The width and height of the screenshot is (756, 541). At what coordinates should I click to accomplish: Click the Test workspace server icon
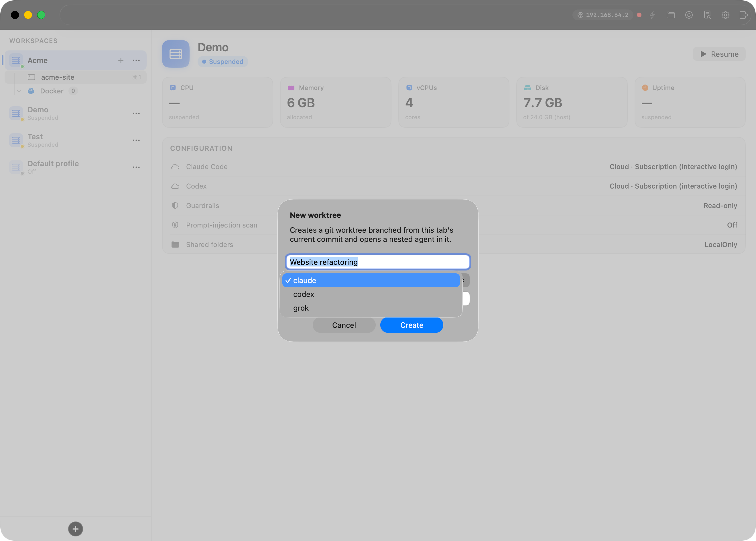pos(16,140)
